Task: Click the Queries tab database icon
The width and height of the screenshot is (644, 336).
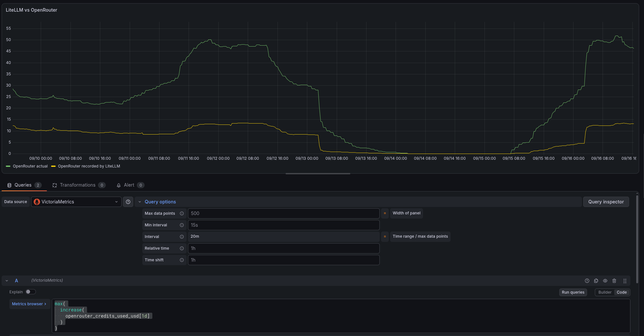Action: [x=9, y=185]
